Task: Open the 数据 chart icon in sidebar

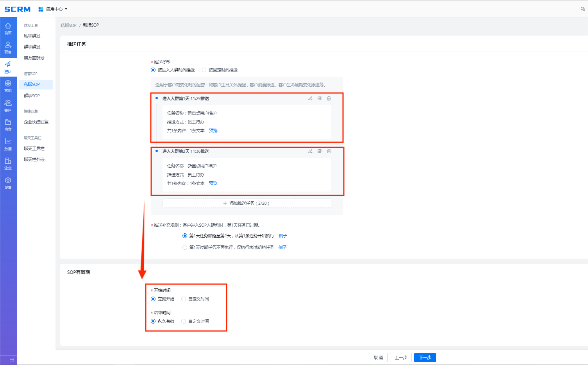Action: (8, 144)
